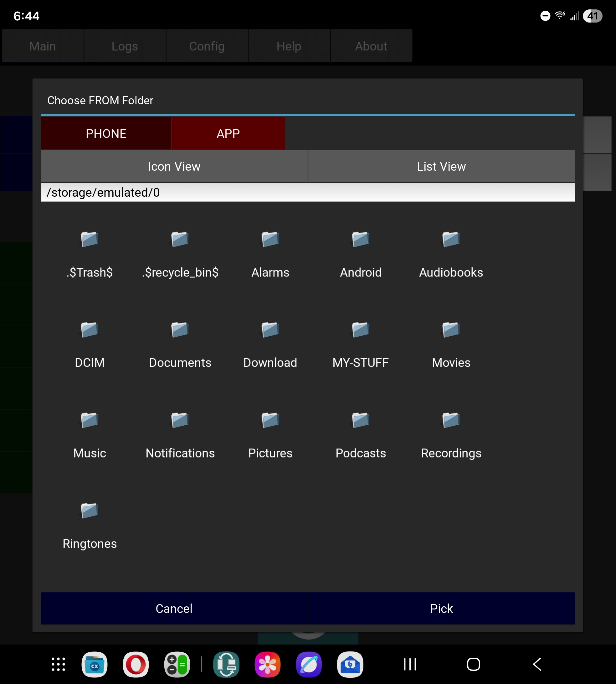This screenshot has width=616, height=684.
Task: Open the Config tab
Action: tap(207, 46)
